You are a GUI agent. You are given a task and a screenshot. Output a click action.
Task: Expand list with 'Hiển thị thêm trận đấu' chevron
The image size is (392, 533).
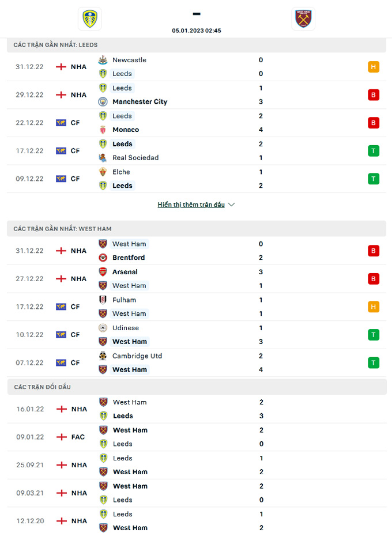point(232,205)
